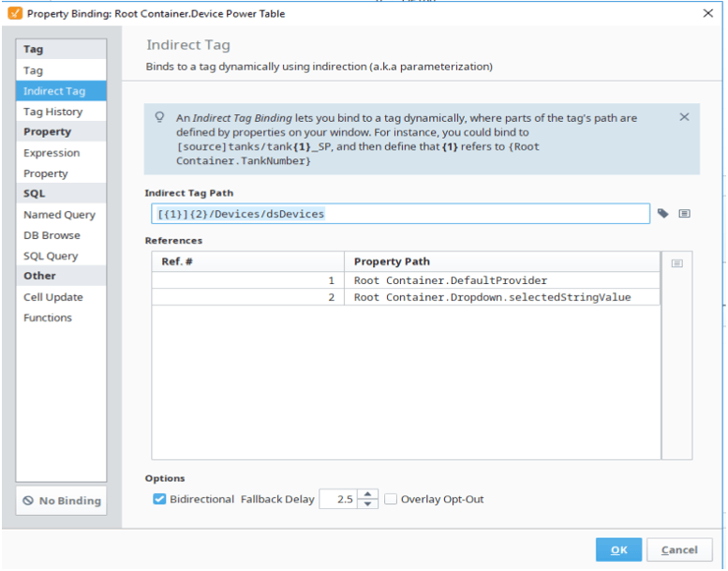Click the No Binding circle-slash icon
Image resolution: width=728 pixels, height=571 pixels.
click(x=28, y=501)
